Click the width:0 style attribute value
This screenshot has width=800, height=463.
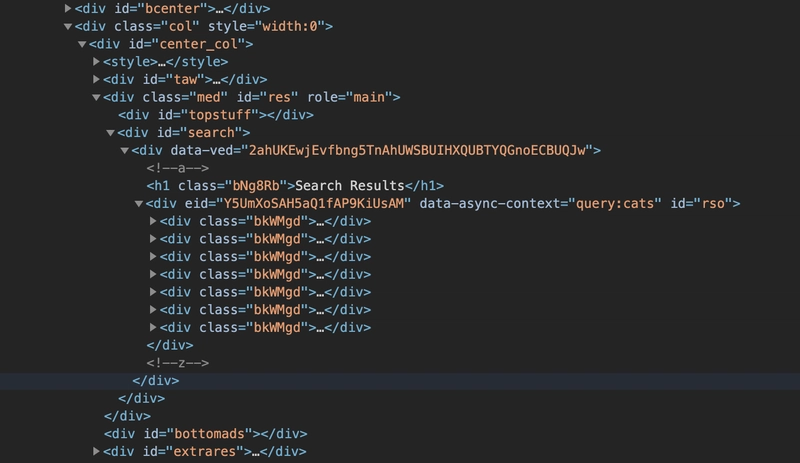coord(292,26)
